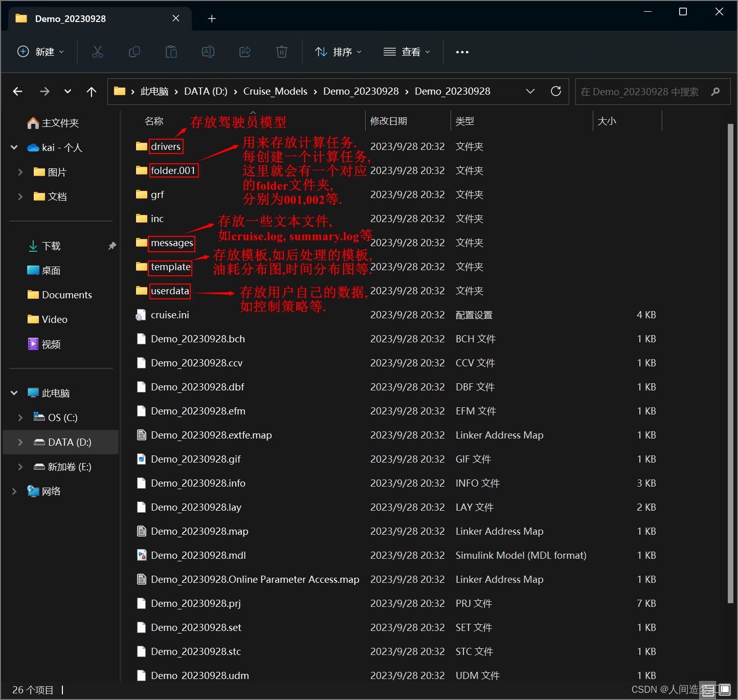
Task: Select the Demo_20230928.bch file
Action: tap(198, 339)
